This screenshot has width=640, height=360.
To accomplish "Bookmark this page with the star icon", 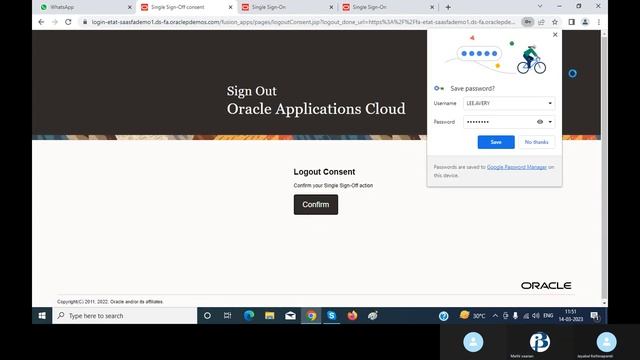I will pyautogui.click(x=555, y=22).
